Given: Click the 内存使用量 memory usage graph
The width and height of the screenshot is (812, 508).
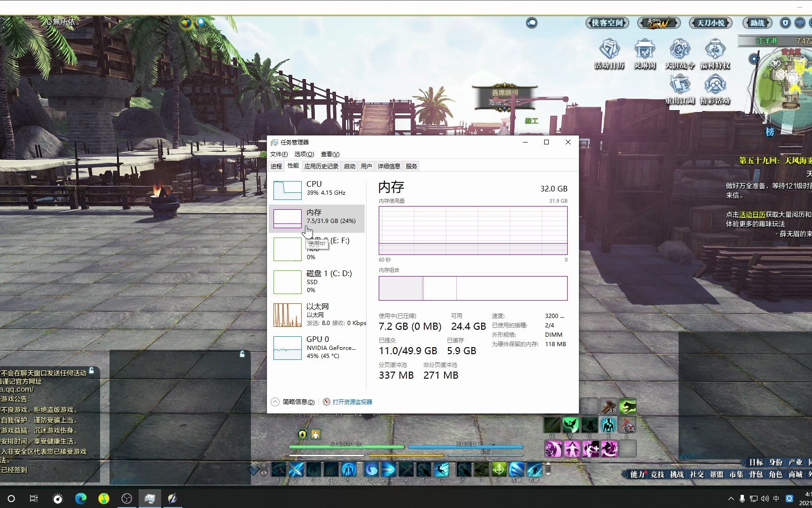Looking at the screenshot, I should pyautogui.click(x=473, y=230).
